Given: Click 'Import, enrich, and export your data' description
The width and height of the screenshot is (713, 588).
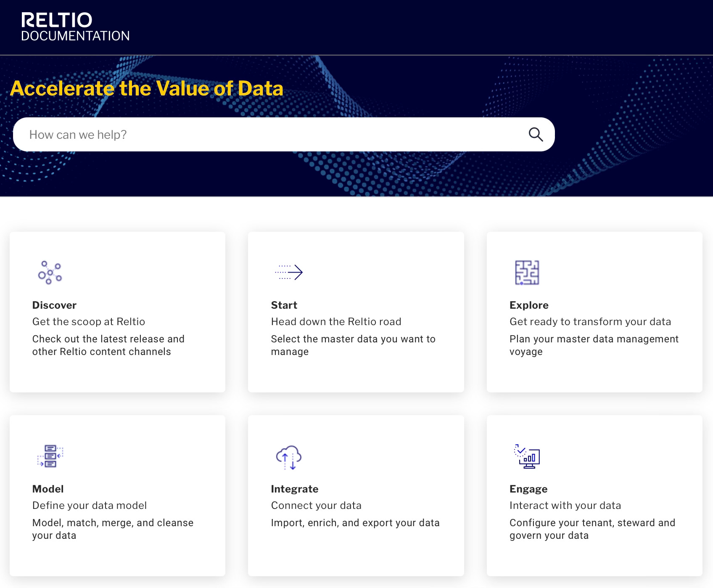Looking at the screenshot, I should coord(355,523).
